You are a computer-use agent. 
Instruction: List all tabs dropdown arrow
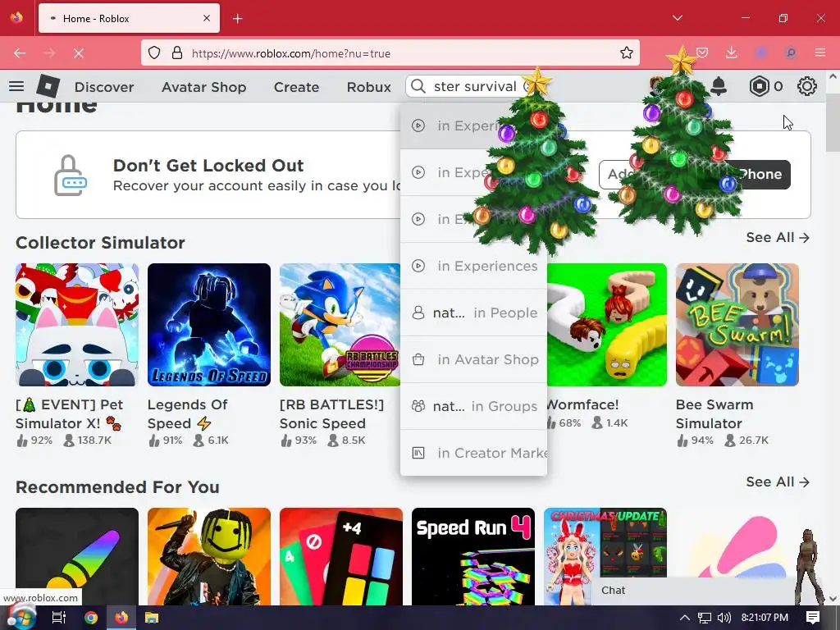pos(678,18)
